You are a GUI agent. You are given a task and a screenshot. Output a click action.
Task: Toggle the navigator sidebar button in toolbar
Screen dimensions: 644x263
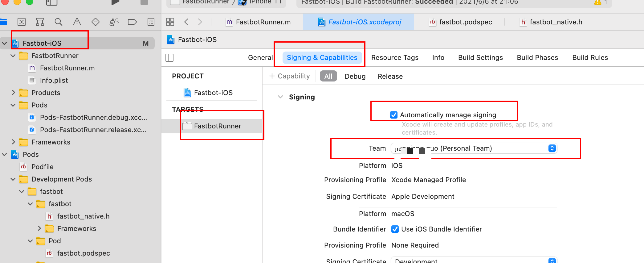(x=51, y=2)
